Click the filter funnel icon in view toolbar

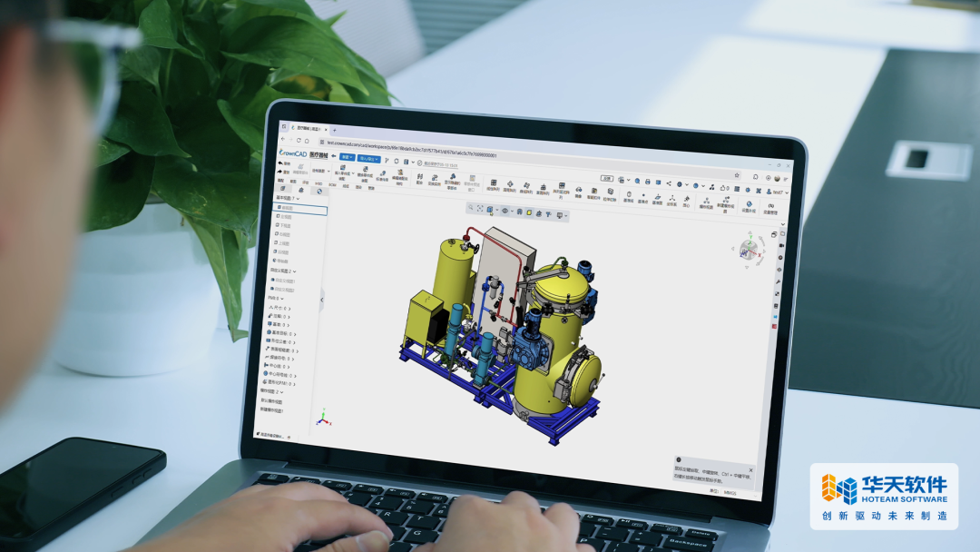[548, 213]
